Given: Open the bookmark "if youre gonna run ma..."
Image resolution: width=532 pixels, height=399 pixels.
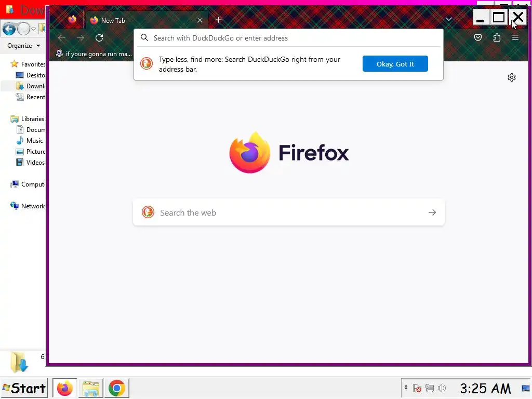Looking at the screenshot, I should (94, 54).
